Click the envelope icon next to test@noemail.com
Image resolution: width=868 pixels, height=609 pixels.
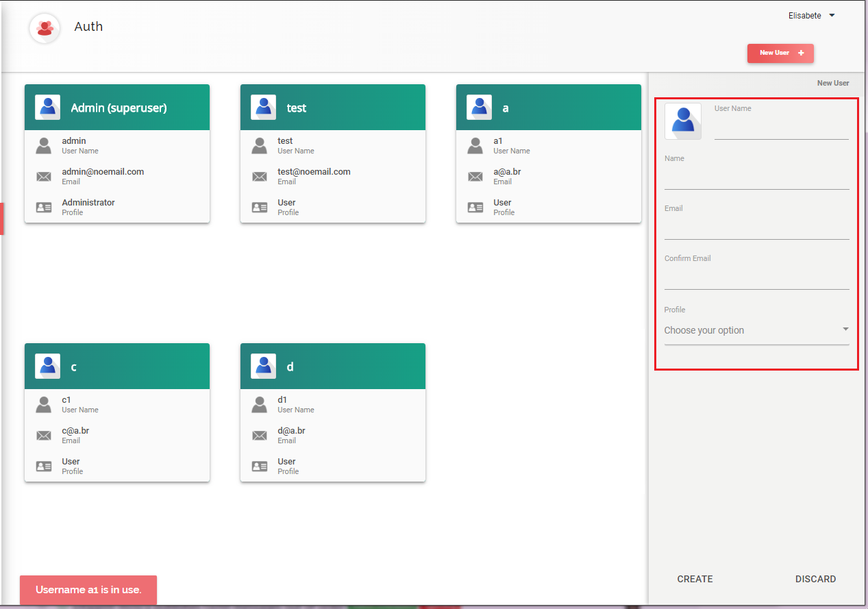[x=259, y=176]
